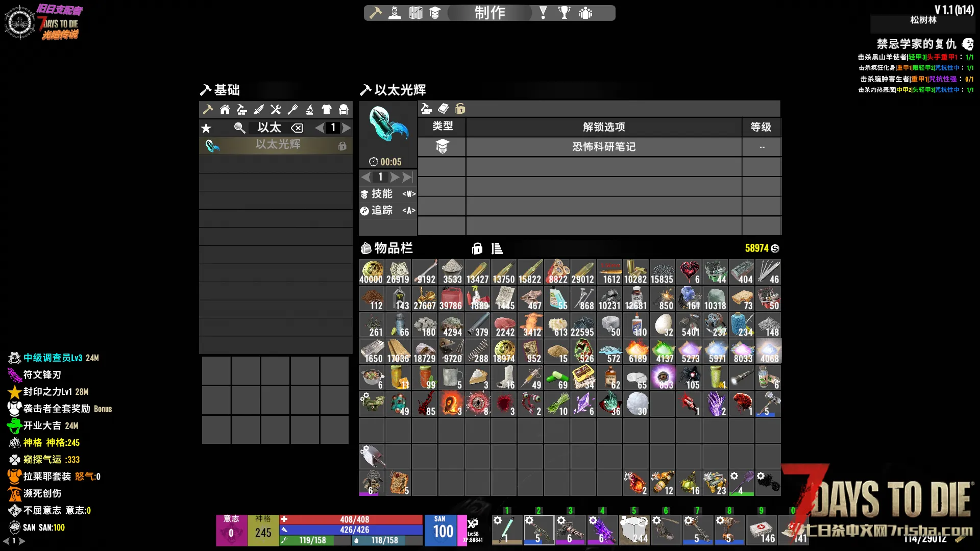Open the 制作 crafting tab
This screenshot has width=980, height=551.
(489, 13)
